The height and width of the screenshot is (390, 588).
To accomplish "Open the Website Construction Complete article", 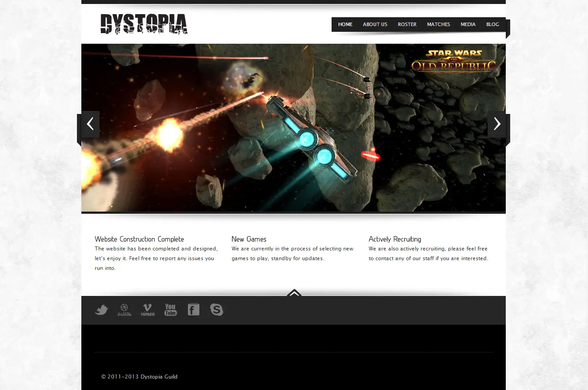I will [x=139, y=239].
